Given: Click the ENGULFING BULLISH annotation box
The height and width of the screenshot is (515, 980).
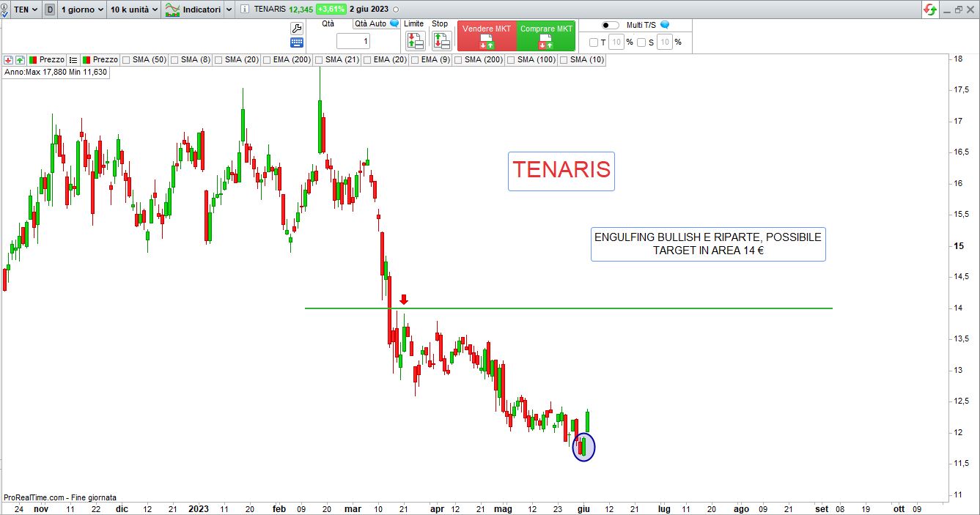Looking at the screenshot, I should pos(708,244).
